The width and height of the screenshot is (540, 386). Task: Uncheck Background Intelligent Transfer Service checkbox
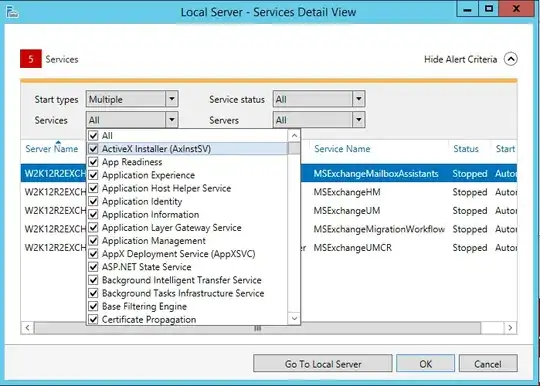click(x=93, y=280)
